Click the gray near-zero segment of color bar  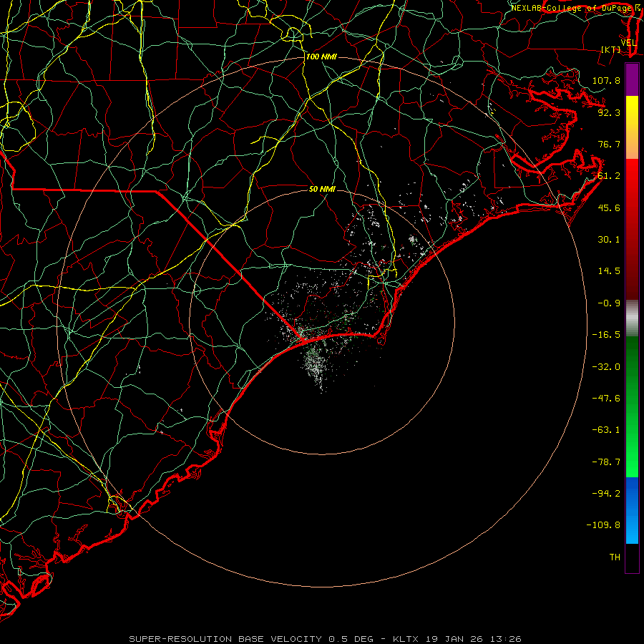coord(632,318)
